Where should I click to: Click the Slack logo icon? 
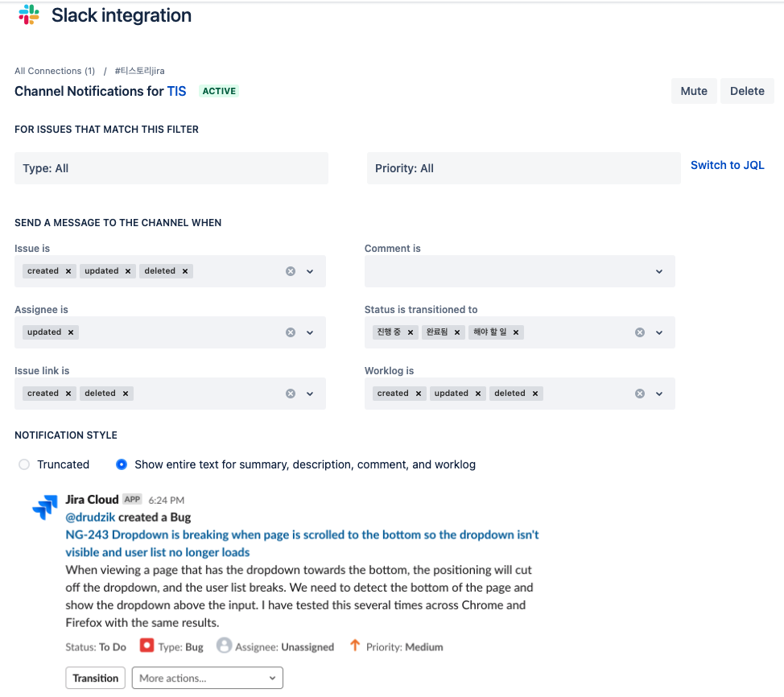29,14
